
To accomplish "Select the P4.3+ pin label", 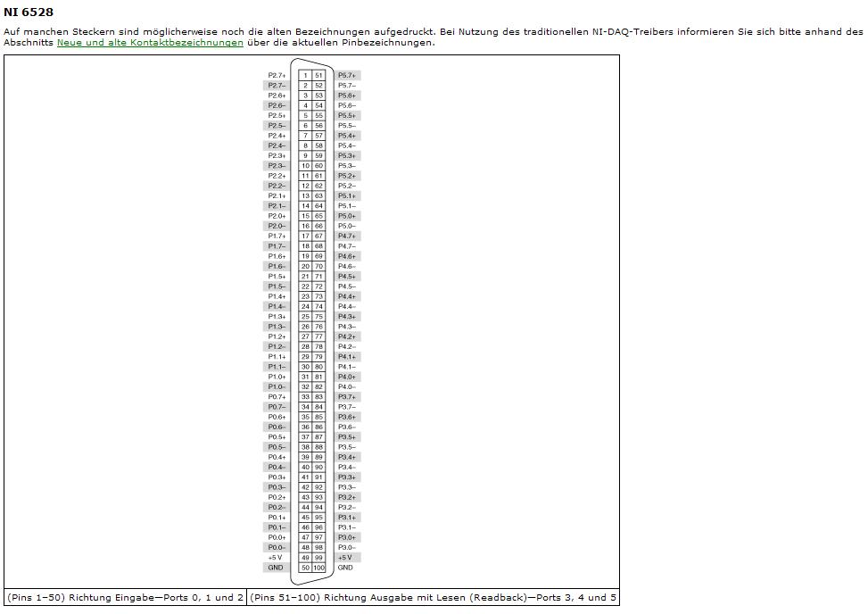I will click(x=347, y=317).
